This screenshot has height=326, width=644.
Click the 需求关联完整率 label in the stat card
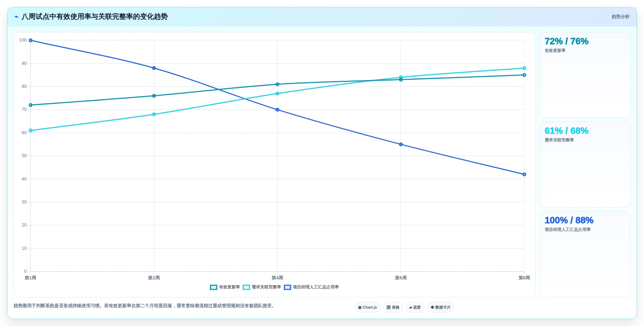click(559, 140)
